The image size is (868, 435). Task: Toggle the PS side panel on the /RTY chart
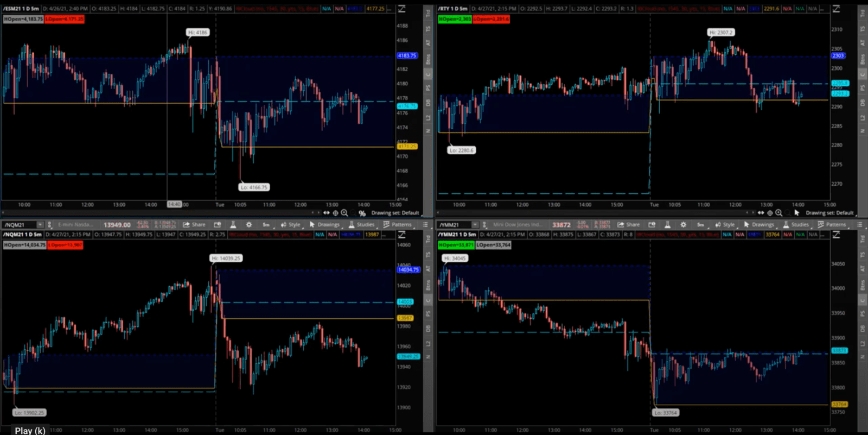(x=863, y=87)
